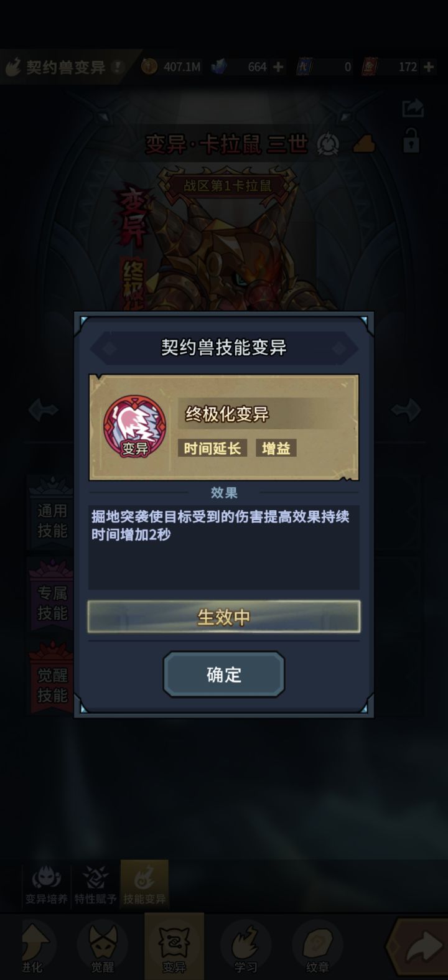Tap the gold coin 407.1M currency

point(171,67)
